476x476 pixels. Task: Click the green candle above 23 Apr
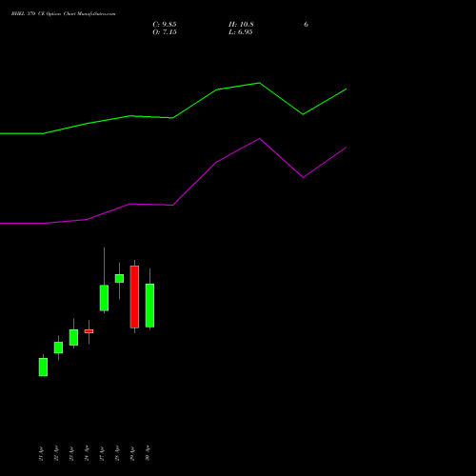coord(73,337)
